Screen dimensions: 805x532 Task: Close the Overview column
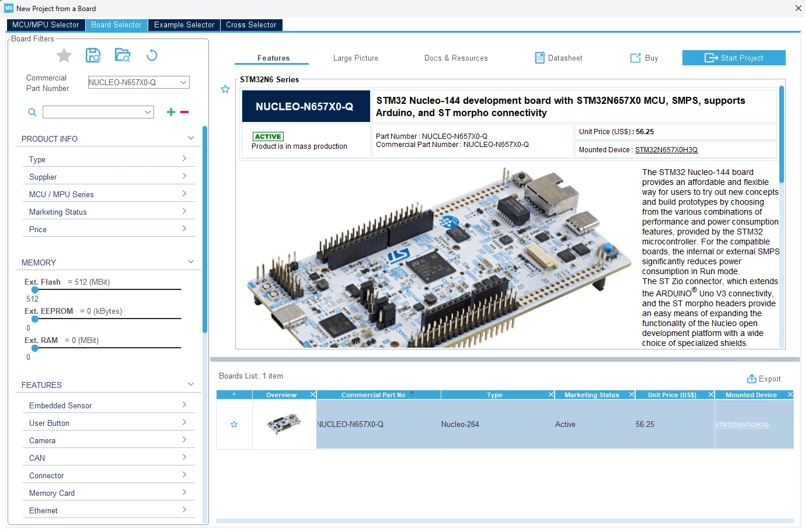(313, 395)
